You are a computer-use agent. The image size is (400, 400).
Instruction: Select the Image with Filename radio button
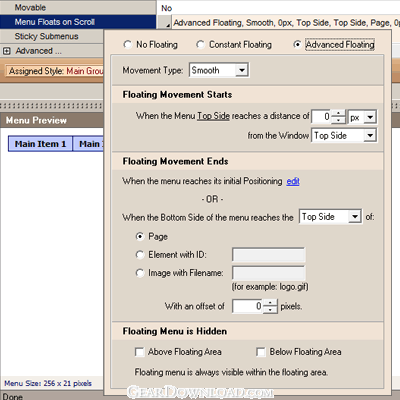coord(140,273)
